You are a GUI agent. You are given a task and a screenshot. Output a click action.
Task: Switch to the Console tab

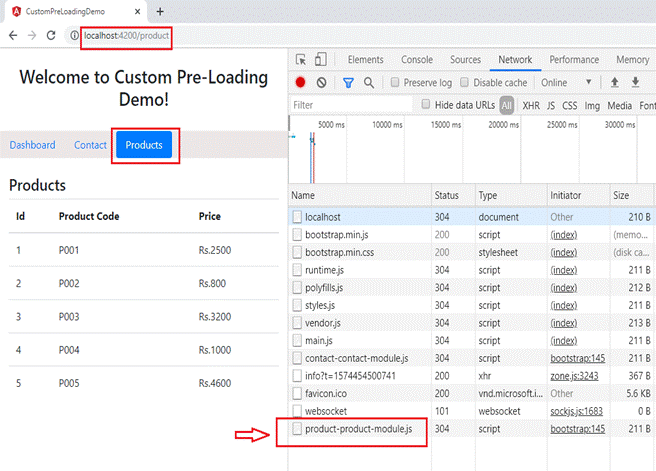tap(416, 60)
